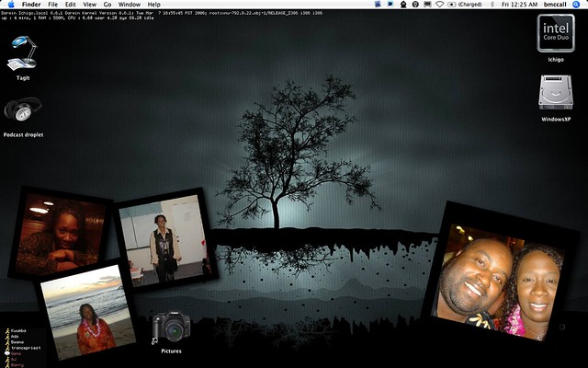This screenshot has height=368, width=588.
Task: Open the View menu
Action: 90,5
